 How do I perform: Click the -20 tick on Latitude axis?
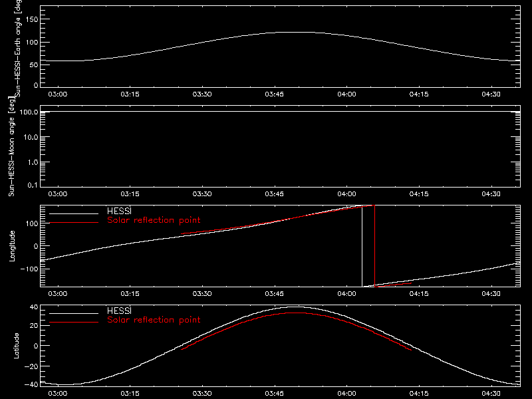pyautogui.click(x=31, y=366)
